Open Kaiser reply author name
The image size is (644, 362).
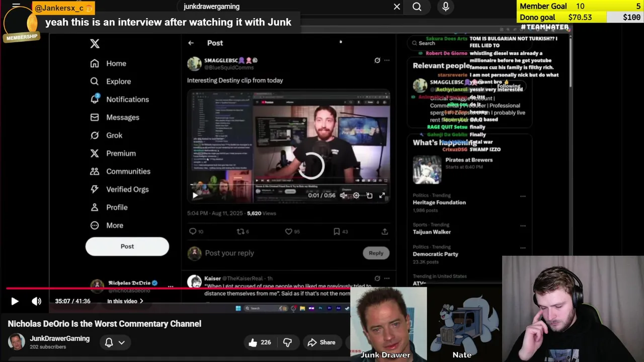[212, 279]
